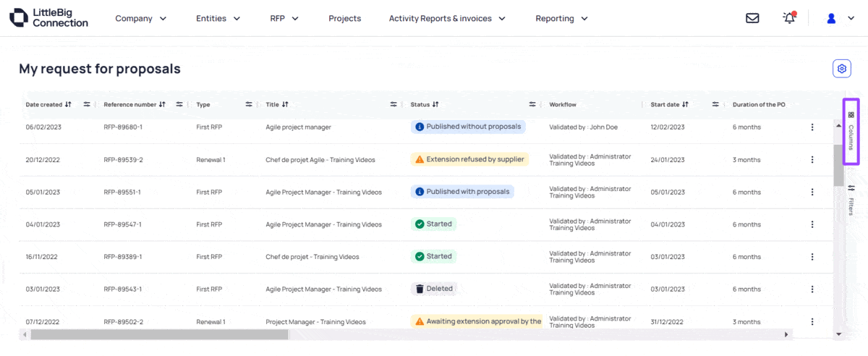
Task: Open row actions menu for RFP-89502-2
Action: click(x=812, y=322)
